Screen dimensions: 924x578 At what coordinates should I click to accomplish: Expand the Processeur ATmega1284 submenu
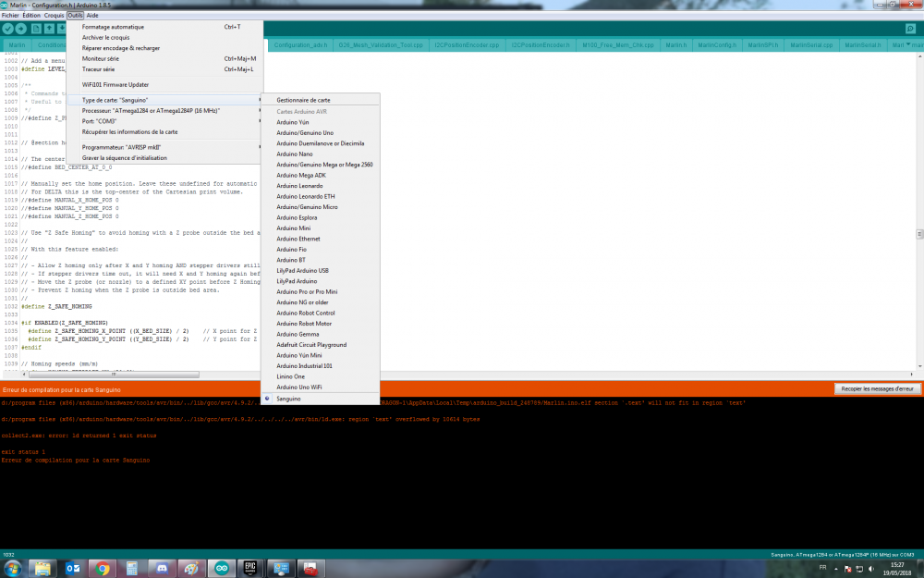pos(164,111)
